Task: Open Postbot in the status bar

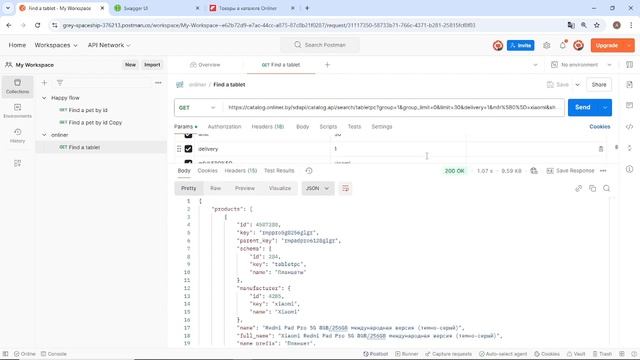Action: pos(376,354)
